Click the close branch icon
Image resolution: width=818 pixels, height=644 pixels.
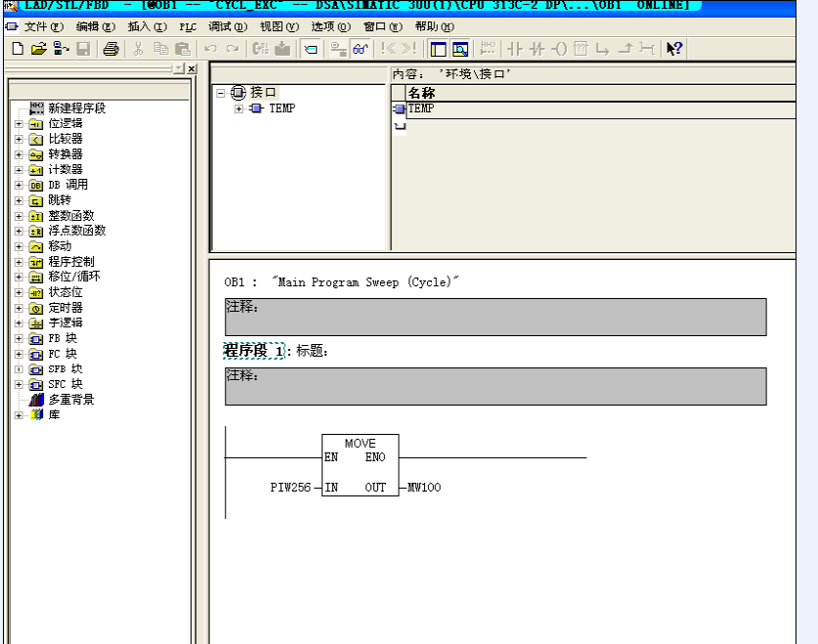pyautogui.click(x=624, y=49)
